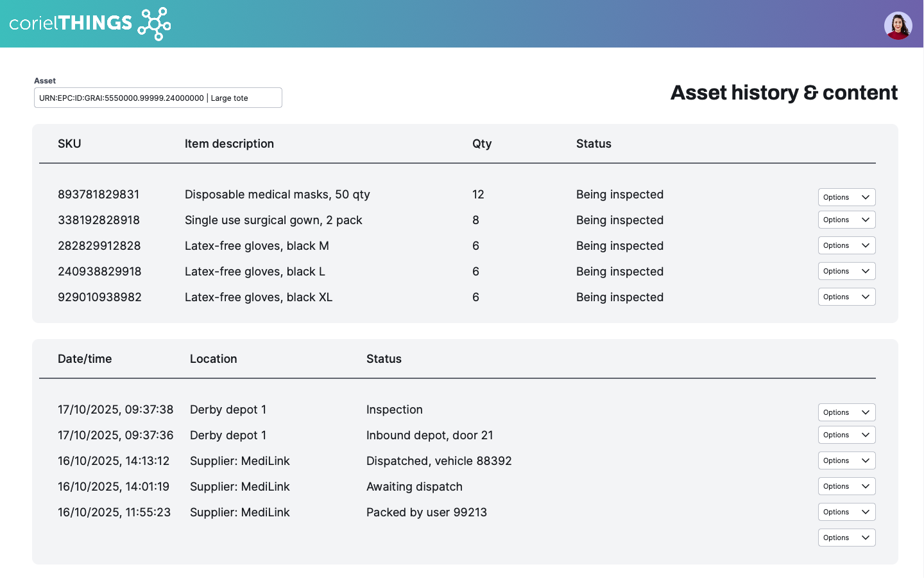Click the corielTHINGS logo icon
Screen dimensions: 924x578
tap(154, 24)
